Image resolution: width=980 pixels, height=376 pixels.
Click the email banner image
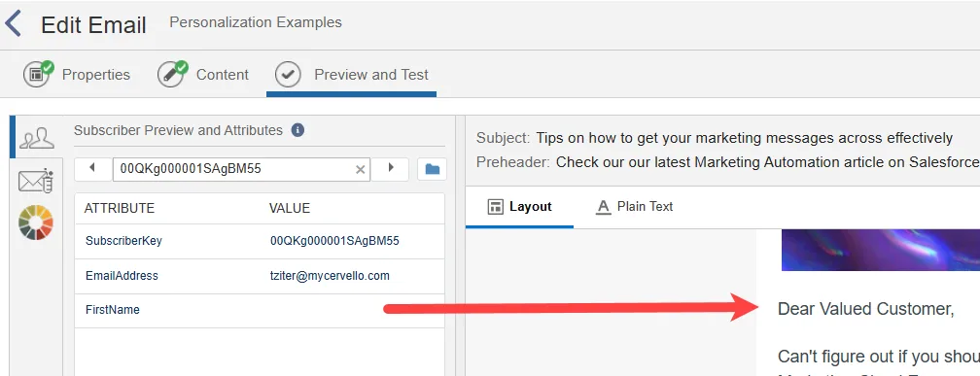[x=880, y=250]
